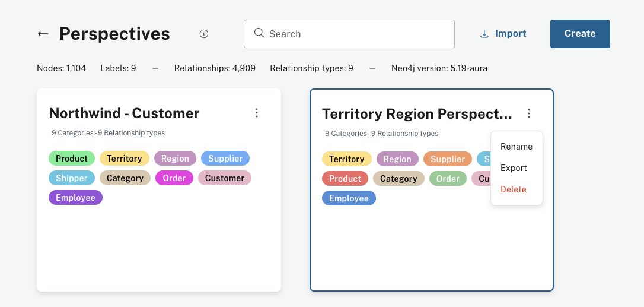Click green Product tag in Northwind card
Viewport: 644px width, 307px height.
tap(72, 159)
